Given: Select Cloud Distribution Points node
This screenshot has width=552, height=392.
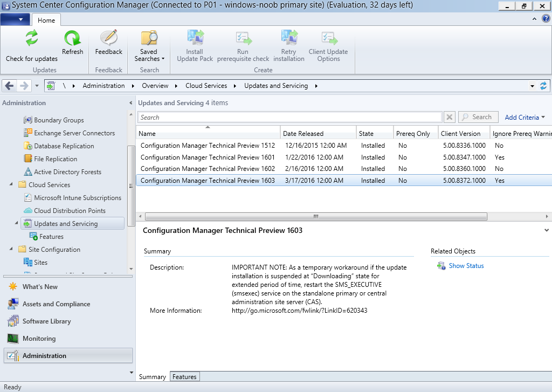Looking at the screenshot, I should point(70,211).
